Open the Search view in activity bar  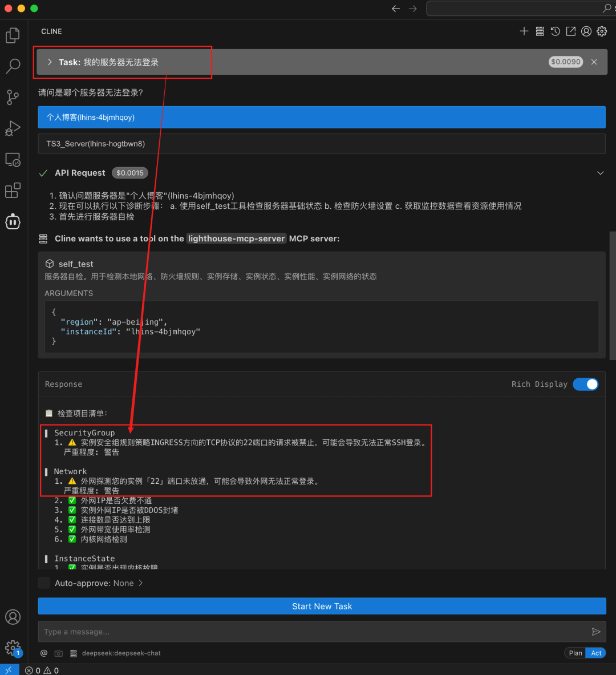[x=13, y=66]
